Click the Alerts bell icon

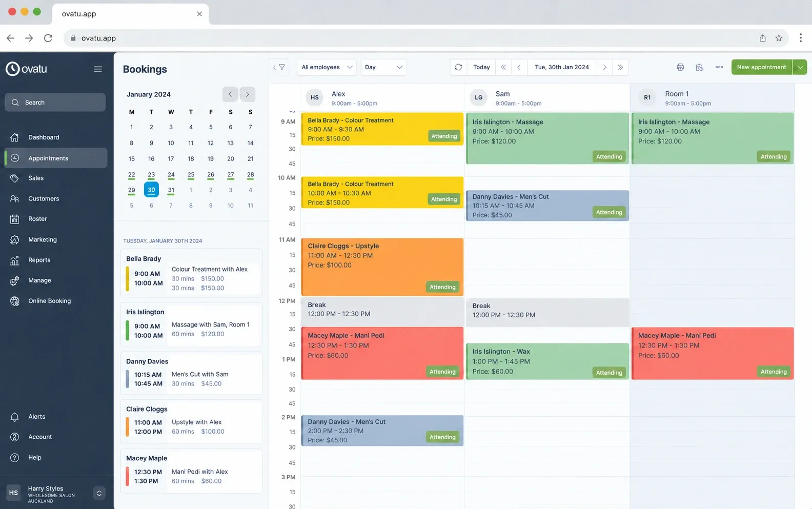coord(15,417)
